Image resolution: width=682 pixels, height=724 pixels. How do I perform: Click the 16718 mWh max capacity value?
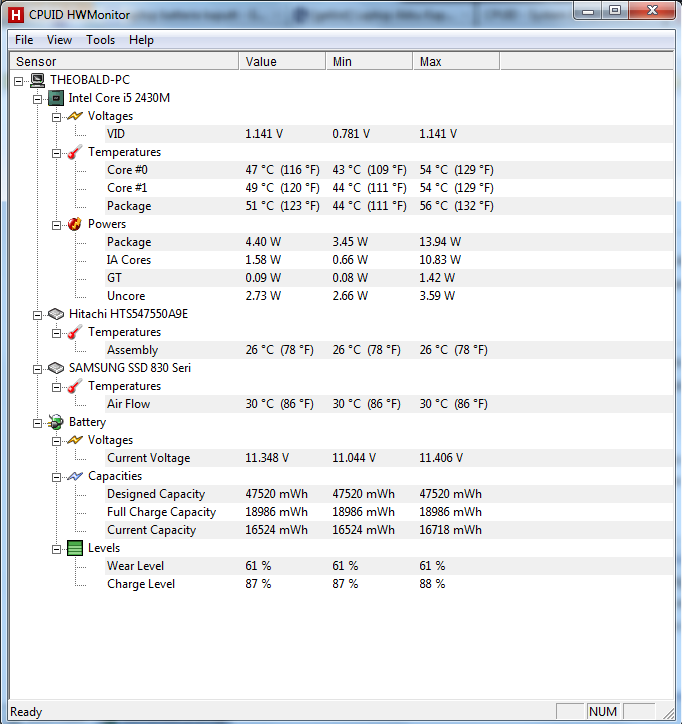coord(451,531)
